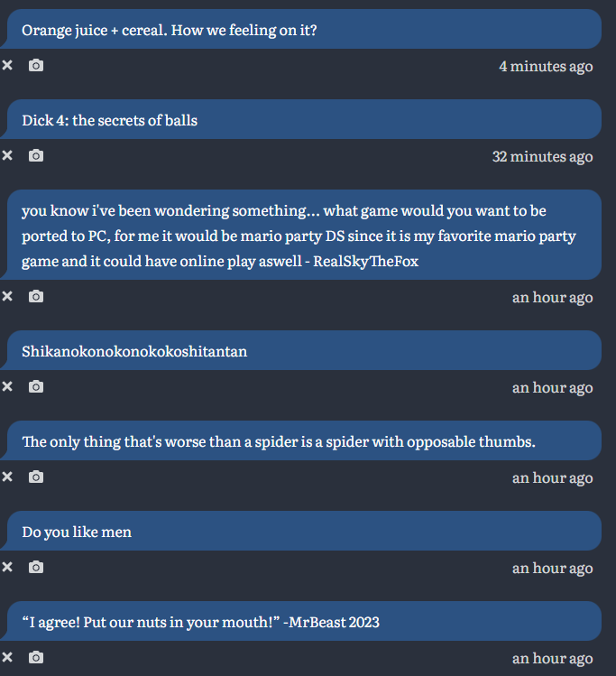
Task: Click camera icon under "Do you like men"
Action: [36, 567]
